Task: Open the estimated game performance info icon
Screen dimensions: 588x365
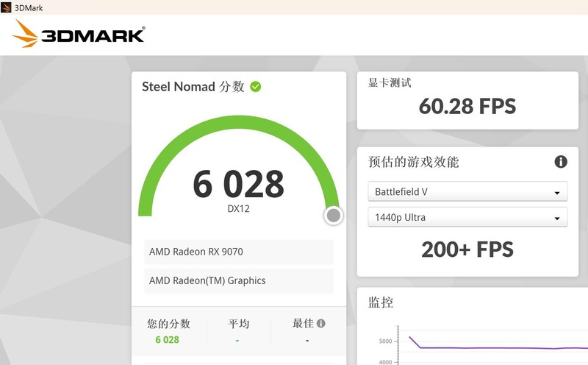Action: pos(561,162)
